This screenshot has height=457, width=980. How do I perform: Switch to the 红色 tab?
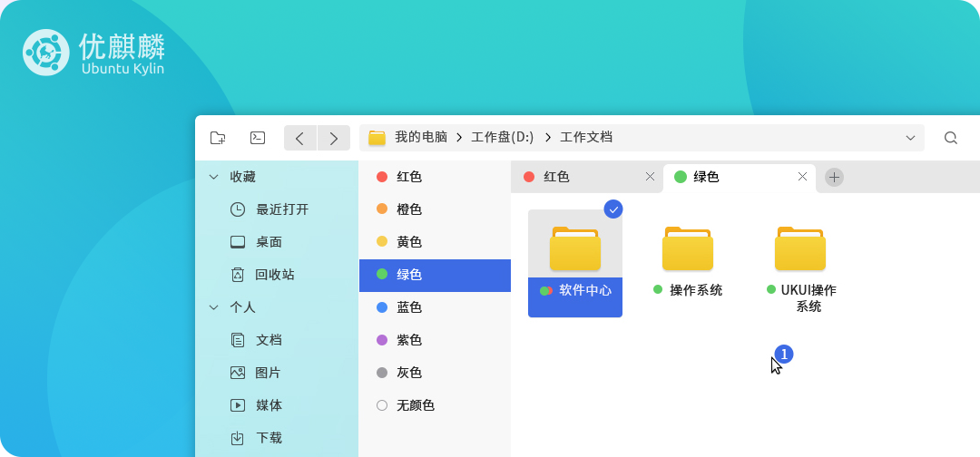(581, 177)
